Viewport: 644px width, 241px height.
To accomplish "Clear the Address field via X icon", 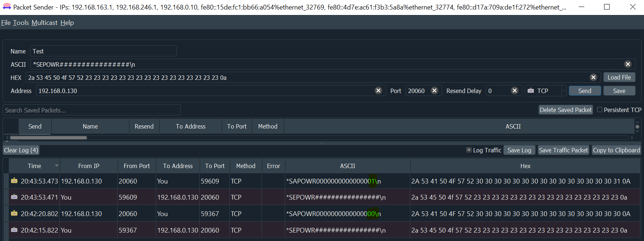I will click(x=378, y=91).
